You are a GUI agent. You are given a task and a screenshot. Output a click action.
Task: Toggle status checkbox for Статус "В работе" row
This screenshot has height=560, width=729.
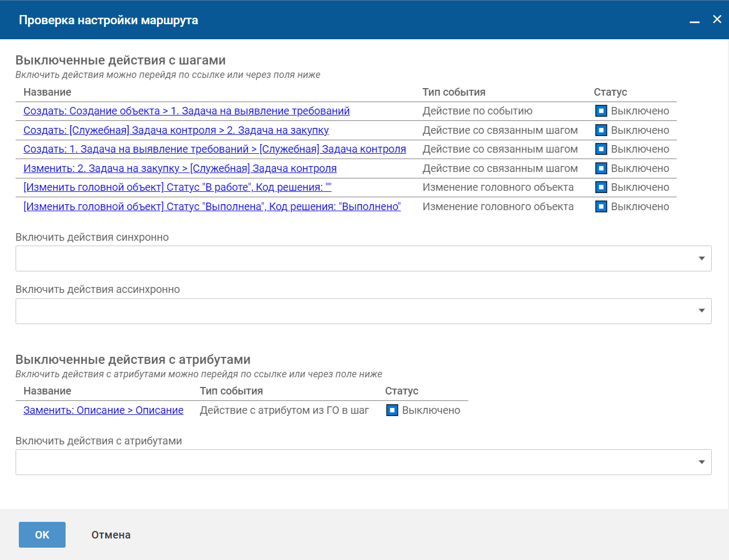(x=601, y=187)
